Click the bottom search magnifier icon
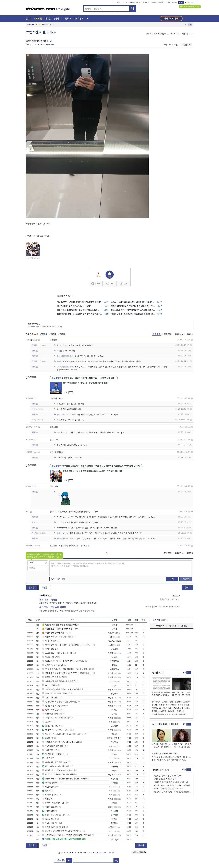The width and height of the screenshot is (219, 868). click(116, 860)
